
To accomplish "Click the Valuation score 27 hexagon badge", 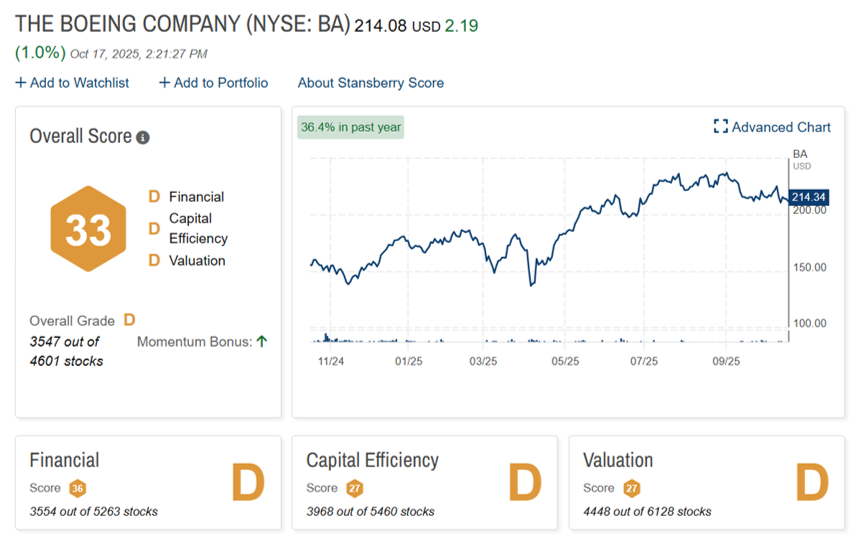I will (x=631, y=488).
